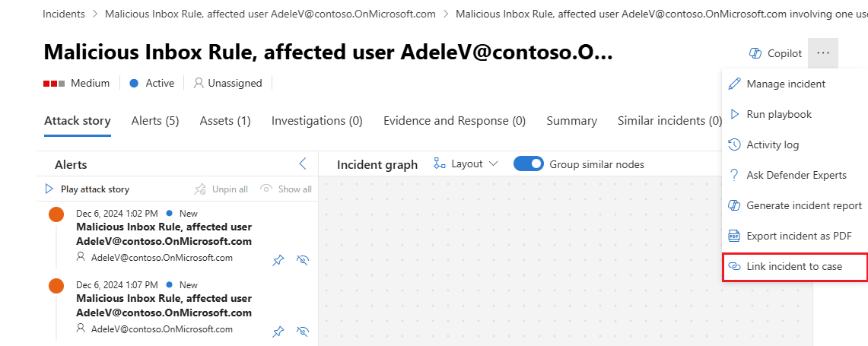
Task: Hide the 1:07 PM alert from graph
Action: tap(303, 332)
